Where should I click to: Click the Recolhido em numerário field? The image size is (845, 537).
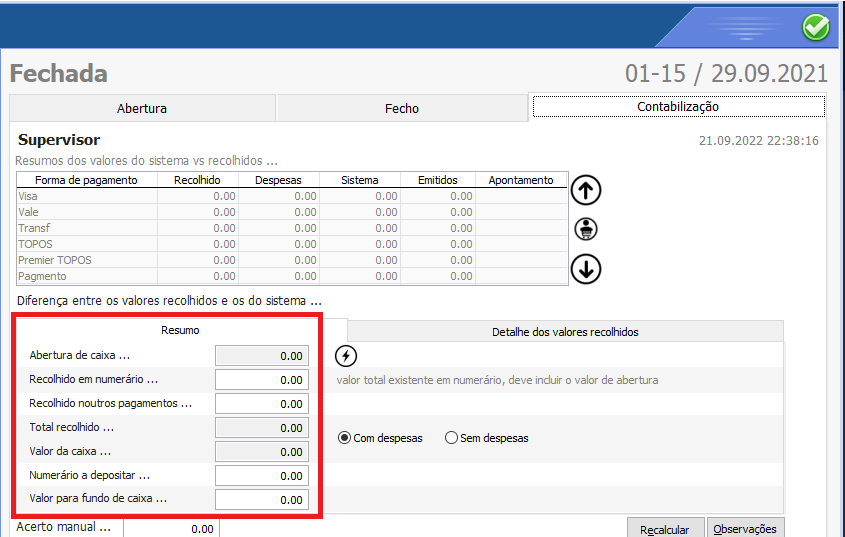point(262,380)
